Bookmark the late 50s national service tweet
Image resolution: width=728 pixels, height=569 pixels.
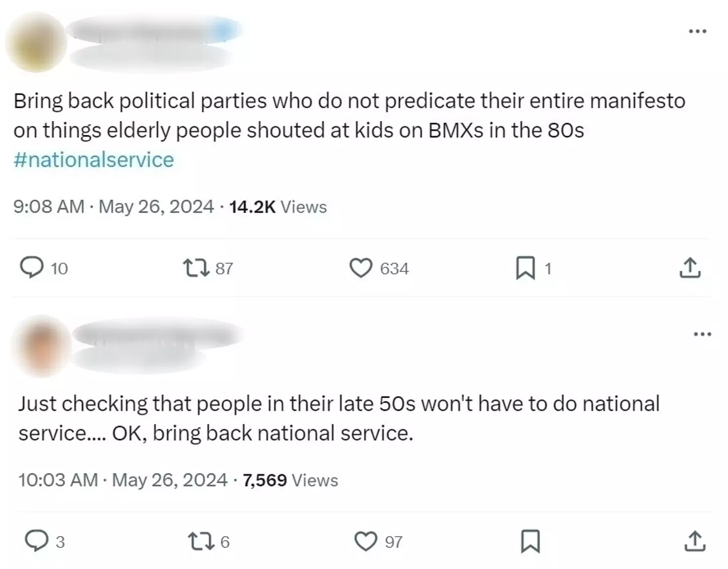530,541
